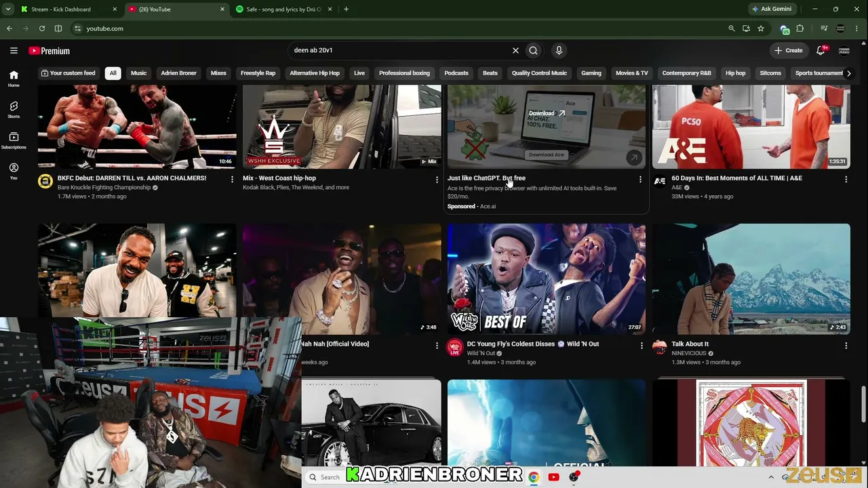Viewport: 868px width, 488px height.
Task: Switch to the Safe - song and lyrics tab
Action: pos(284,9)
